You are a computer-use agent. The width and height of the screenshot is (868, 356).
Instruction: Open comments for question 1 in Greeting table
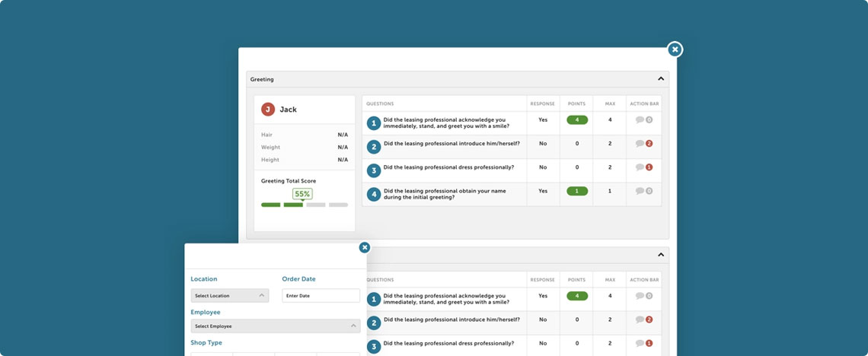643,120
